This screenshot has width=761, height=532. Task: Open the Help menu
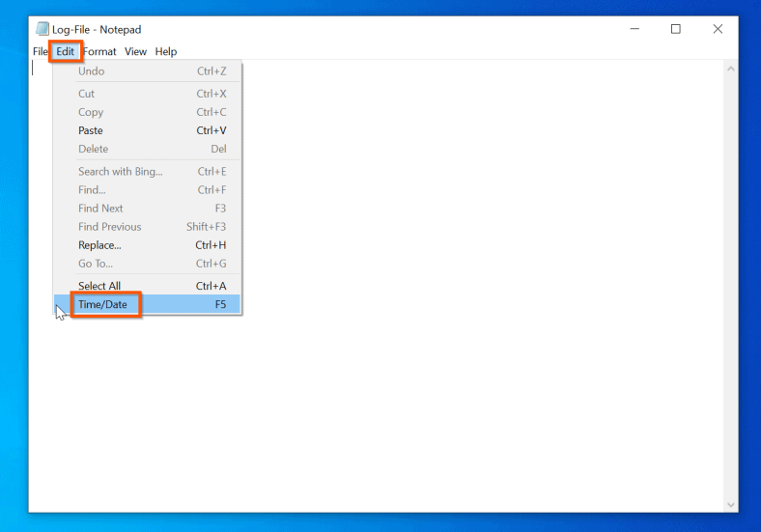(166, 51)
